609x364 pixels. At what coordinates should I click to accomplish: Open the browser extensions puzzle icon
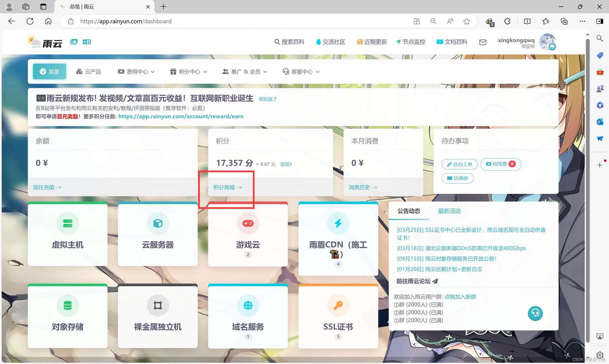pos(507,21)
